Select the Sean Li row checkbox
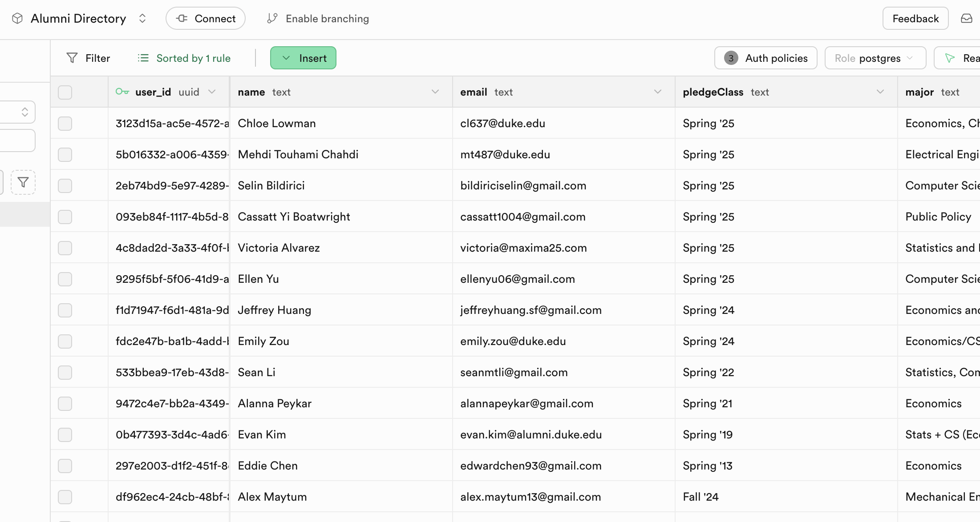 click(65, 372)
